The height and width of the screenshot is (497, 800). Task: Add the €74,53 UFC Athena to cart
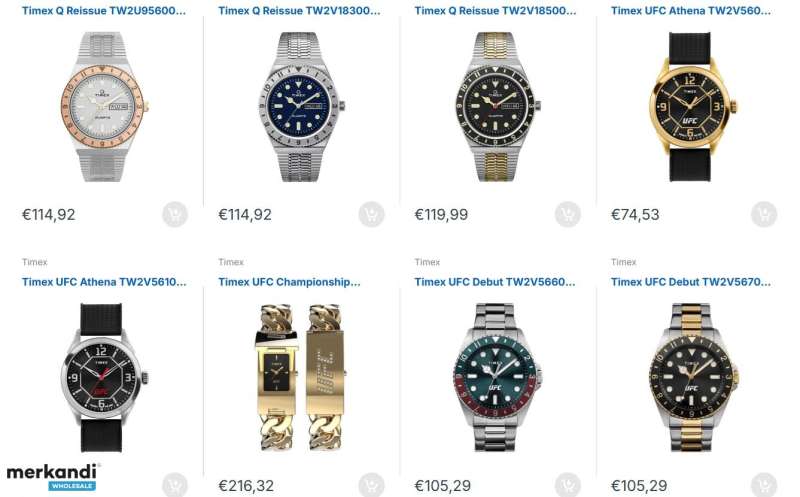[764, 214]
